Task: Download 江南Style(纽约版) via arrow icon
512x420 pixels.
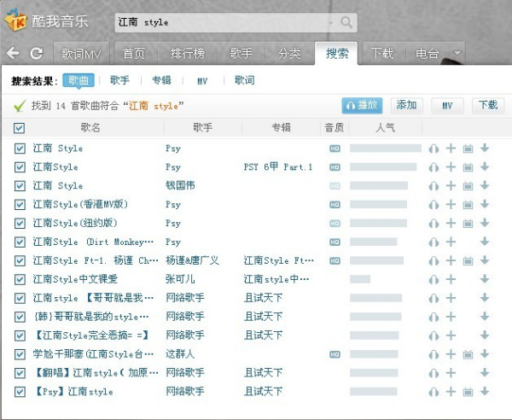Action: point(485,223)
